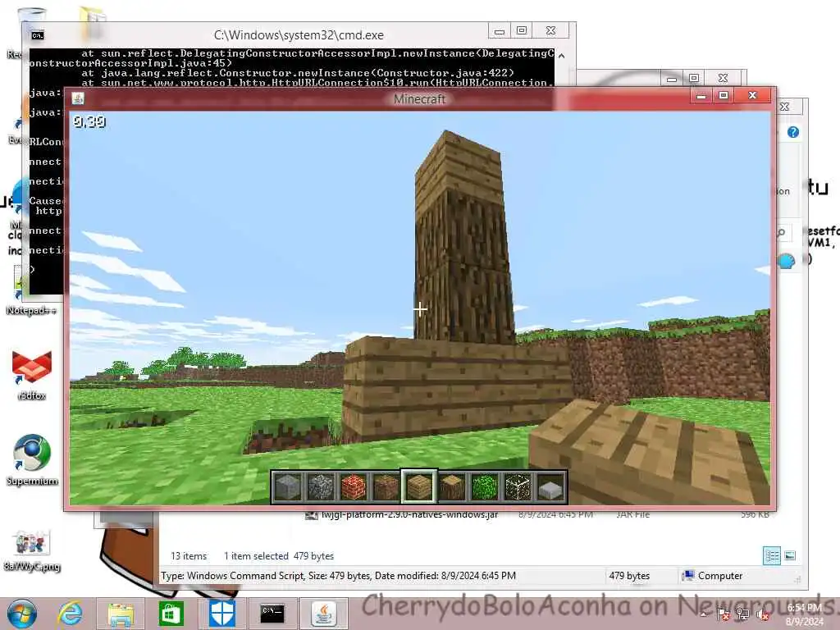This screenshot has width=840, height=630.
Task: Click the '13 items' status text
Action: [189, 556]
